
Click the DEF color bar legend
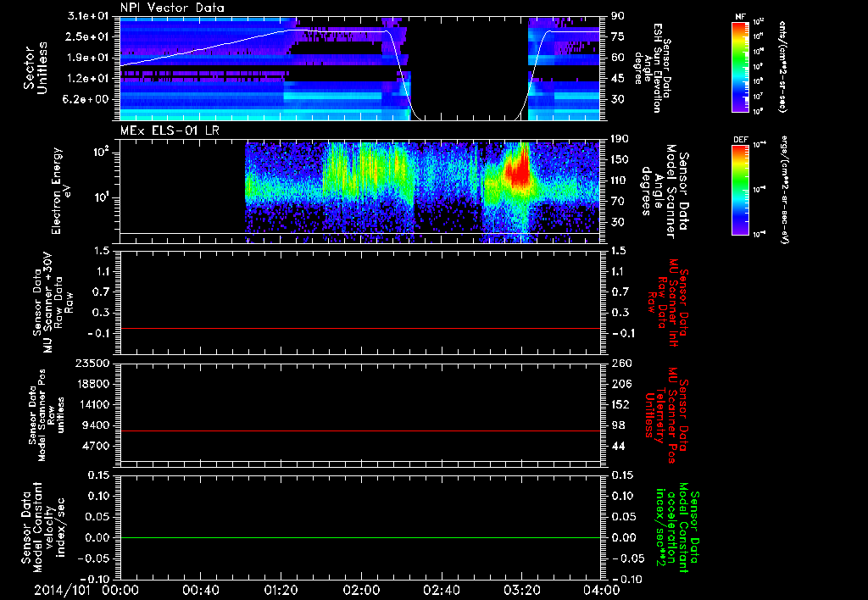pos(741,190)
